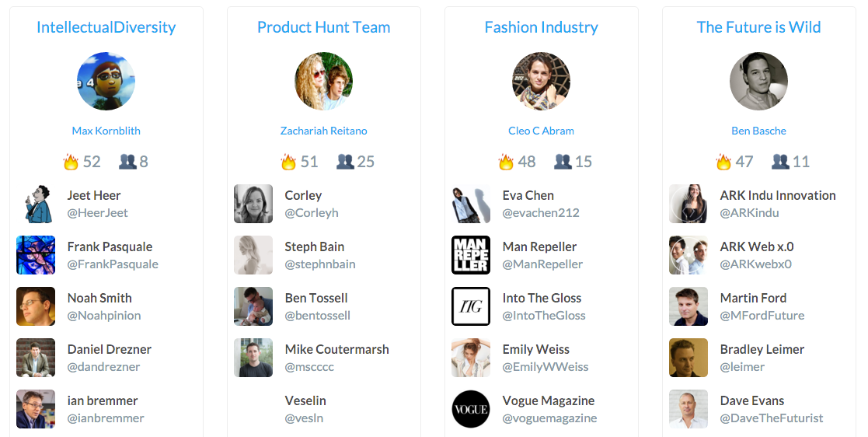Click the members icon on The Future is Wild
Screen dimensions: 868x437
click(x=780, y=162)
